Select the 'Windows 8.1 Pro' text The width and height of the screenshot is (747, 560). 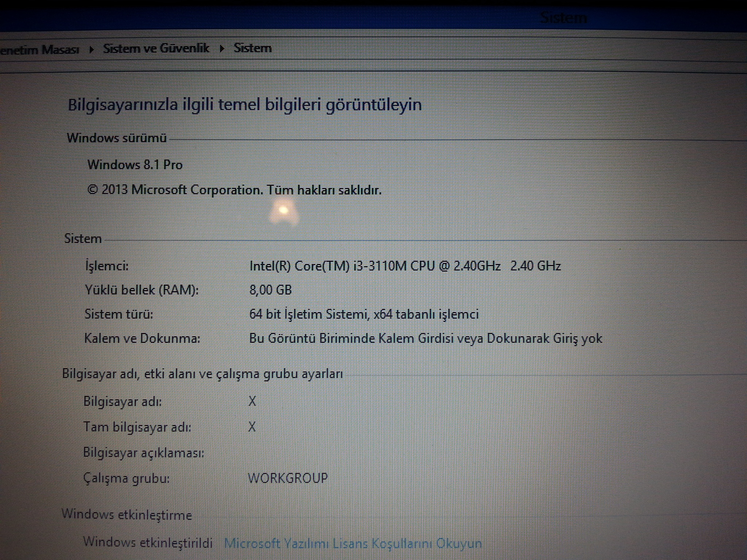135,165
